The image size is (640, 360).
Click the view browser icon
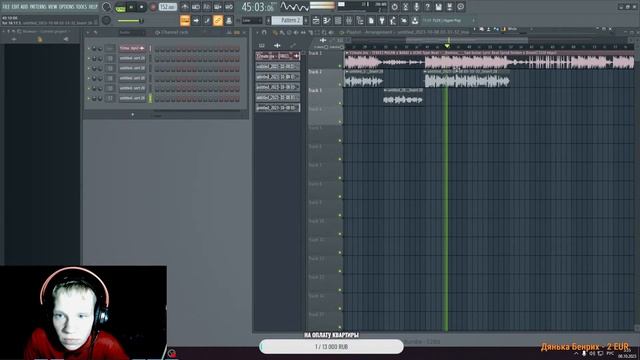[x=360, y=20]
